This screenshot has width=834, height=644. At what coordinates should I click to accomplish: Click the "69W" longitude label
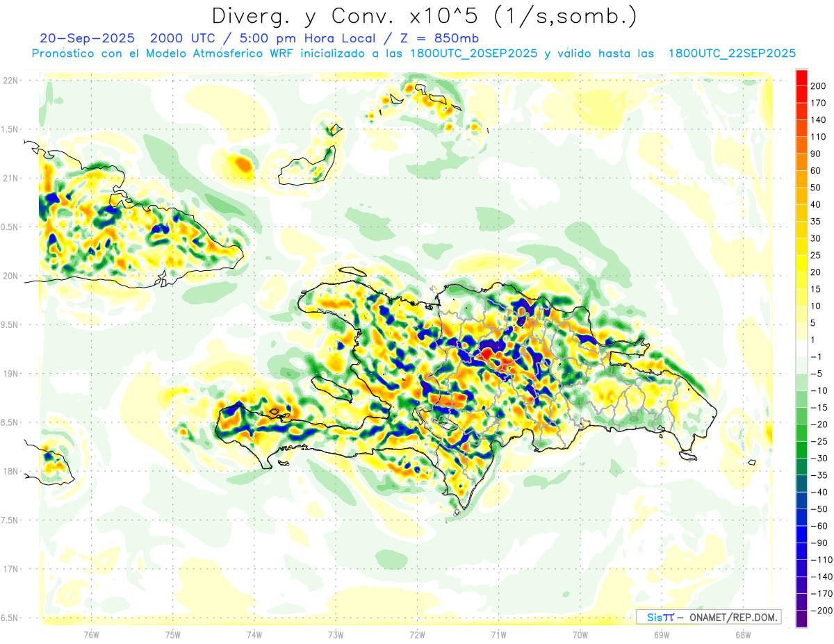coord(661,634)
